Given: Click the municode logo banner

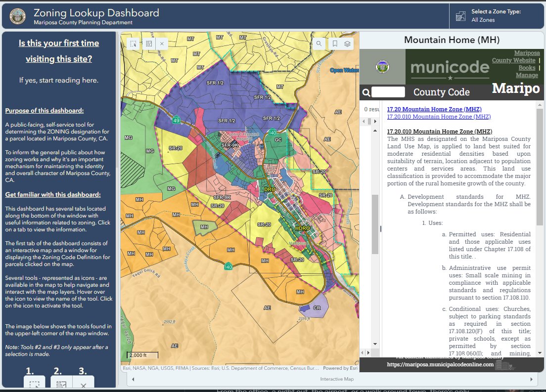Looking at the screenshot, I should 450,68.
